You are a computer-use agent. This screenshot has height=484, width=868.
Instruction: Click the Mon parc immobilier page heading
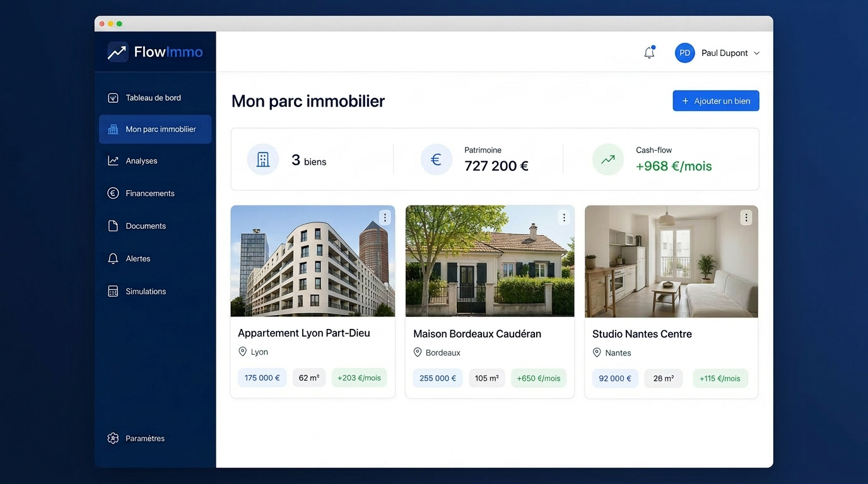(308, 101)
